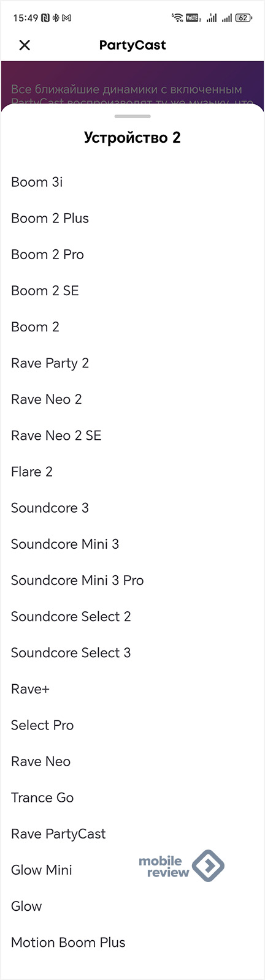Tap the Mobile Review watermark logo
This screenshot has width=265, height=980.
coord(182,866)
